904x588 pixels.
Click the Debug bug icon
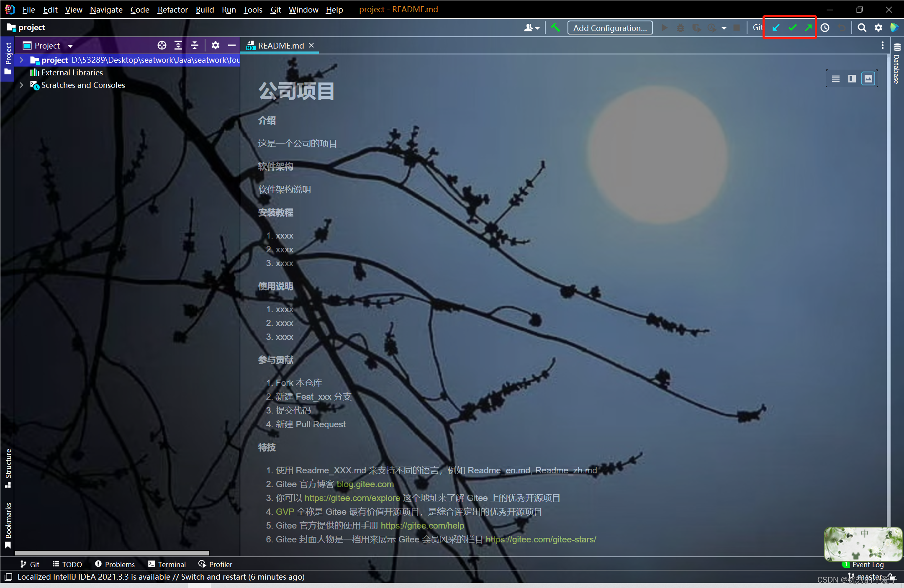[x=681, y=28]
